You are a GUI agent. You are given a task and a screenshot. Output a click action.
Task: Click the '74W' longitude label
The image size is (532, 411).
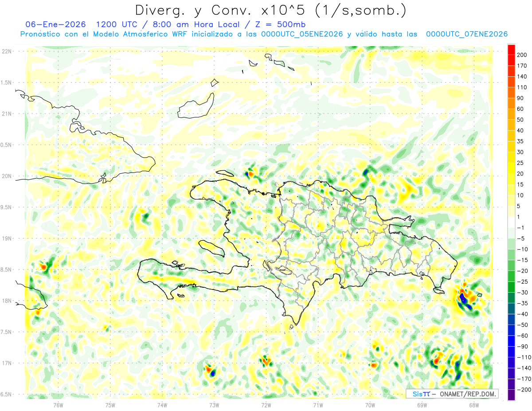pos(162,405)
